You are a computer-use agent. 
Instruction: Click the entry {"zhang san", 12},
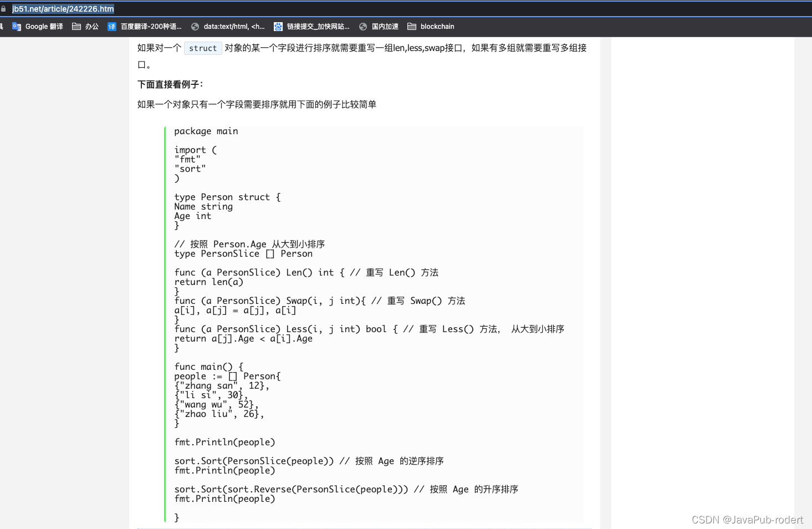(222, 386)
